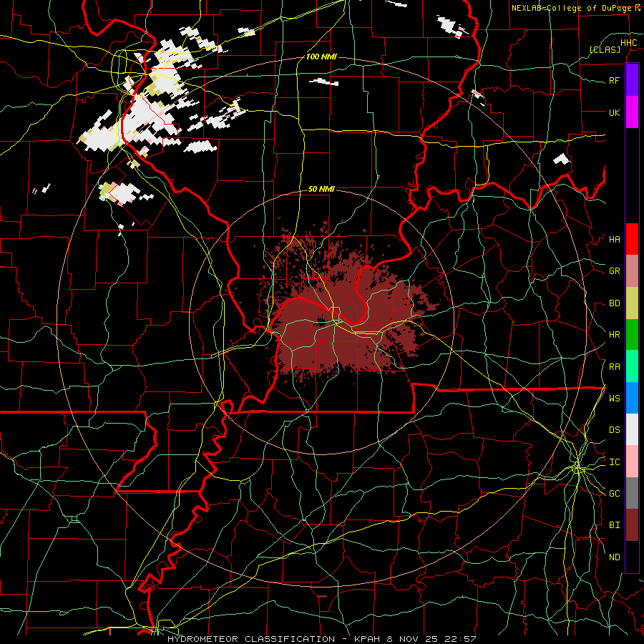
Task: Click the BD legend label
Action: tap(614, 303)
